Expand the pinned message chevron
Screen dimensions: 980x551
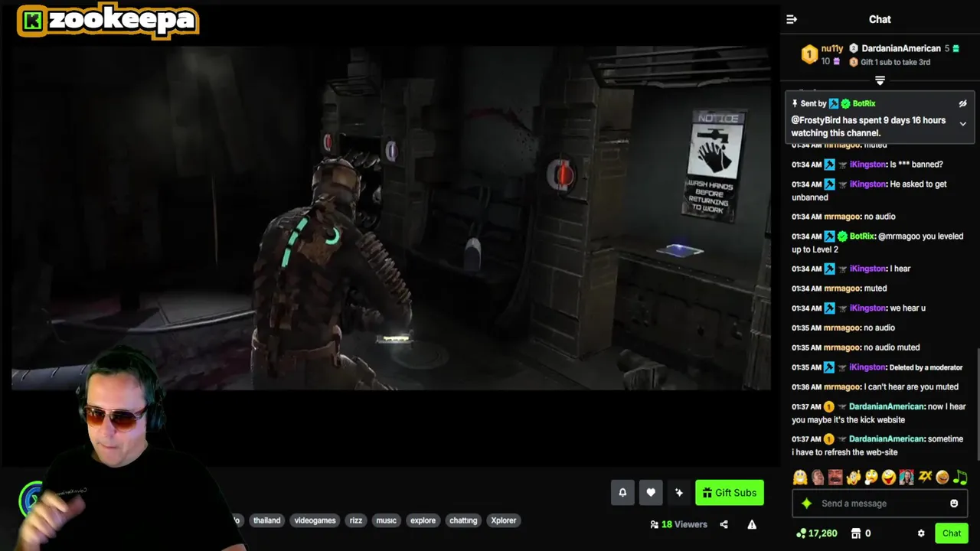tap(962, 123)
